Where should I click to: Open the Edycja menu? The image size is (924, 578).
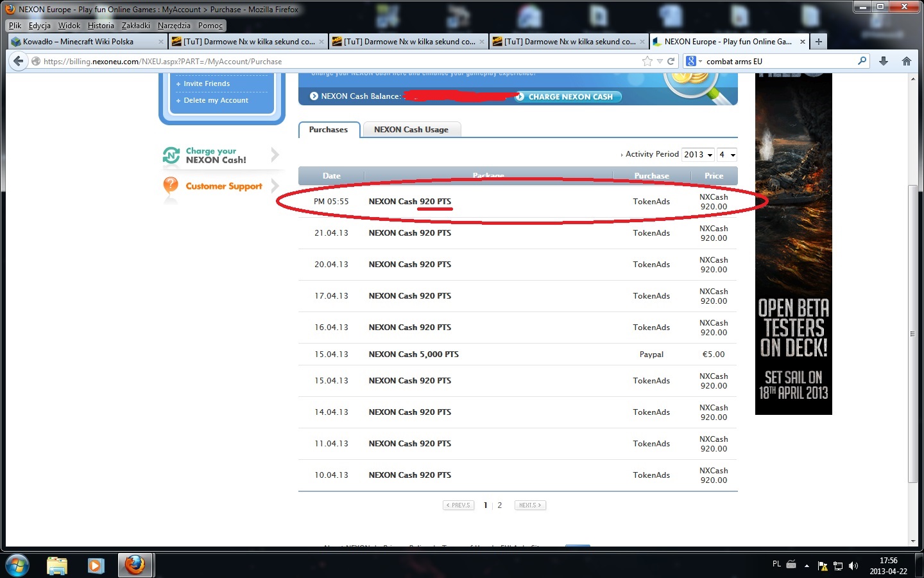[39, 26]
